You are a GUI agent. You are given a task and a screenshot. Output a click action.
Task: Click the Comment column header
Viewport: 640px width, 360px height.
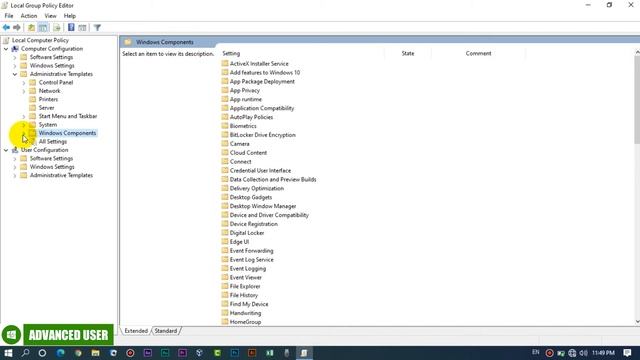coord(478,53)
